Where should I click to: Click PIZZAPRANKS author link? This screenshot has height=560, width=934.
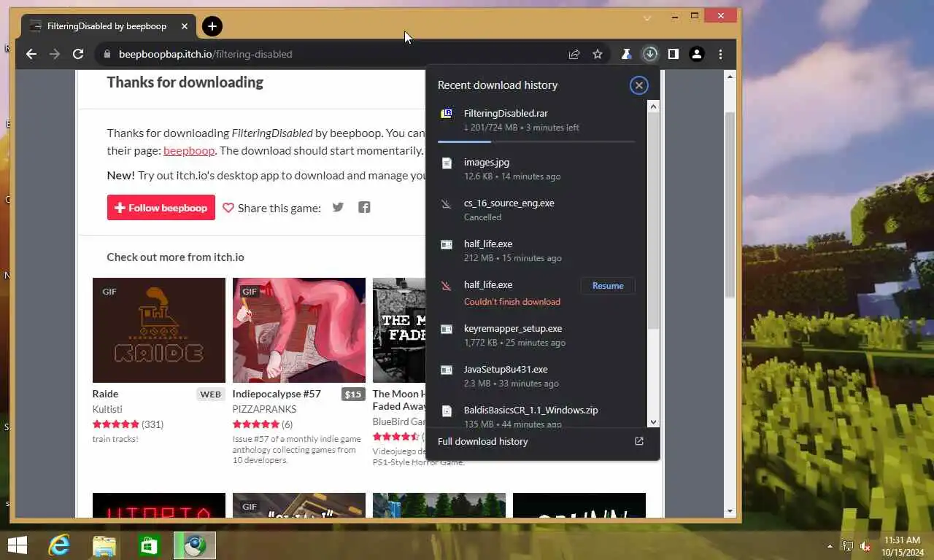pyautogui.click(x=264, y=409)
